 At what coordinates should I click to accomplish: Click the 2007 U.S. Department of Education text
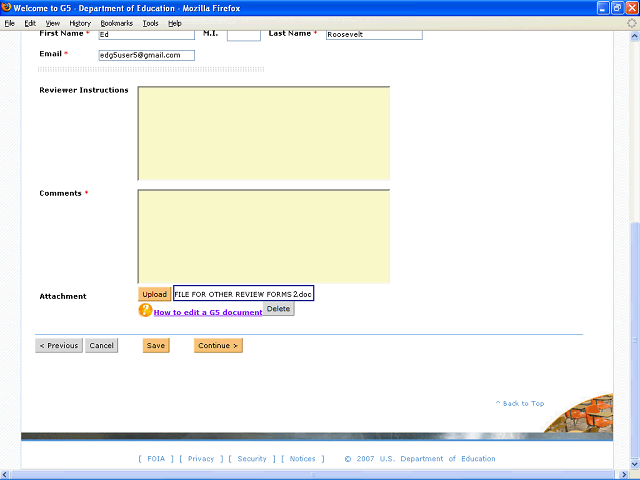[x=420, y=459]
